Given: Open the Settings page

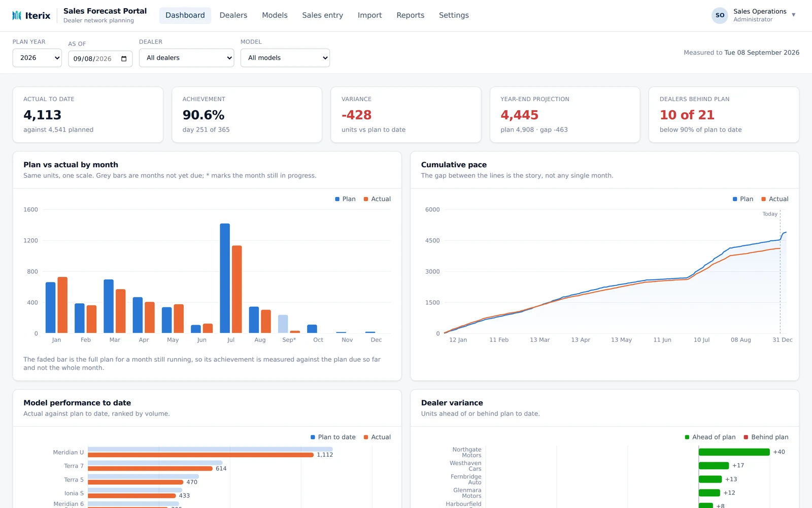Looking at the screenshot, I should tap(454, 15).
